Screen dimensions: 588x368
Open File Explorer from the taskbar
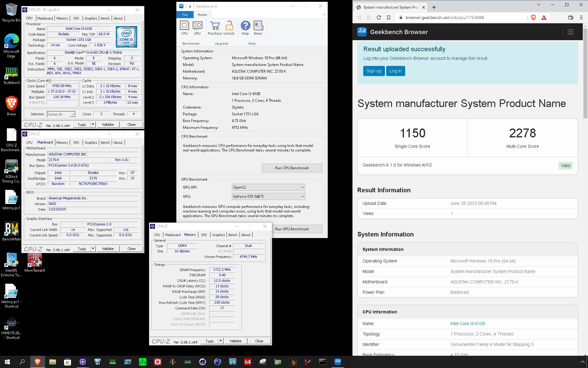52,362
